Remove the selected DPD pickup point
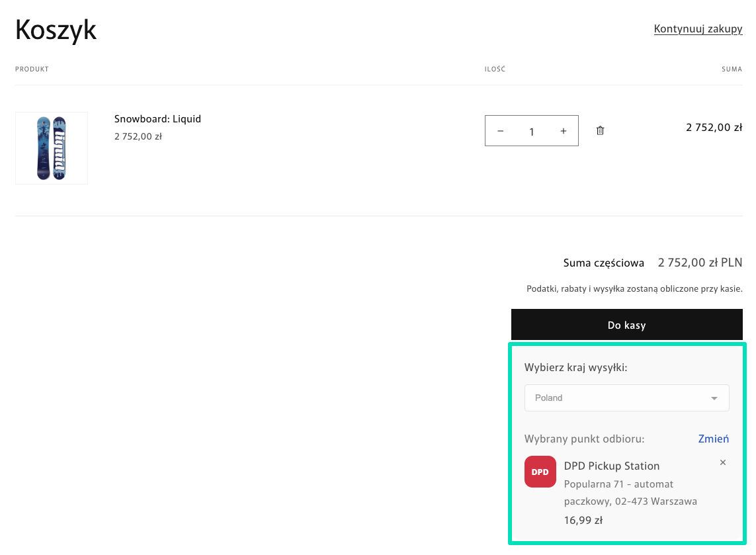Viewport: 756px width, 555px height. 722,462
